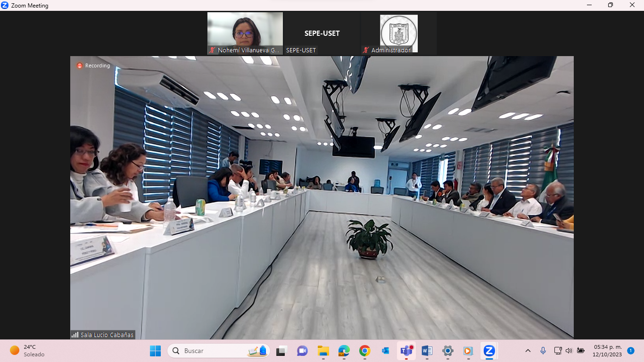
Task: Open File Explorer from the taskbar
Action: tap(323, 351)
